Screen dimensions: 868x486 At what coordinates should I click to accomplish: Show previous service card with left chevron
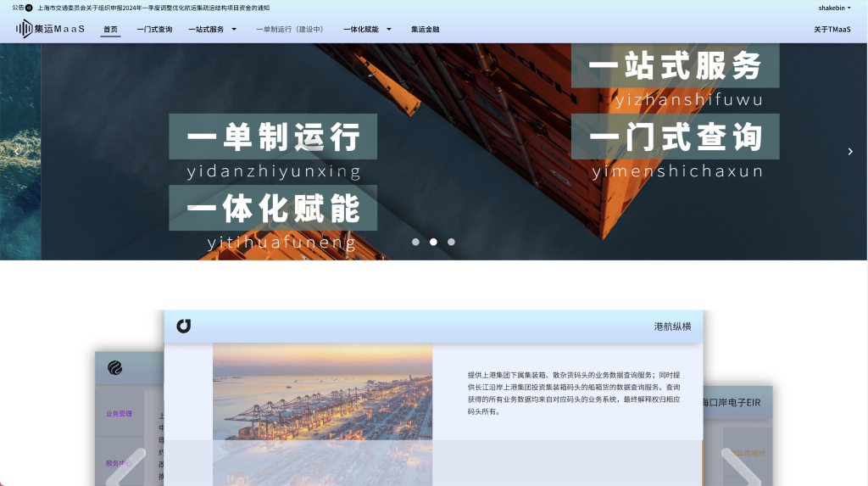point(125,469)
